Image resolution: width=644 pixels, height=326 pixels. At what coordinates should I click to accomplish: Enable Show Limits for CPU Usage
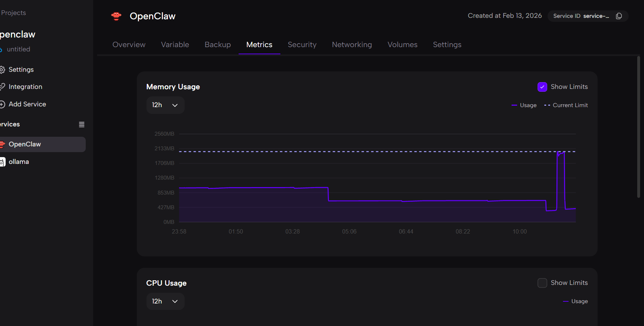click(x=542, y=283)
